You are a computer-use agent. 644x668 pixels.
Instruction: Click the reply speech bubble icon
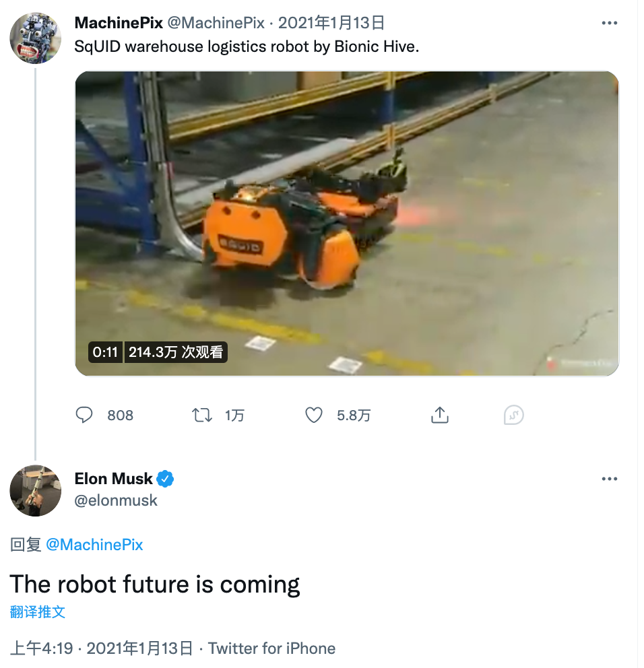tap(84, 415)
